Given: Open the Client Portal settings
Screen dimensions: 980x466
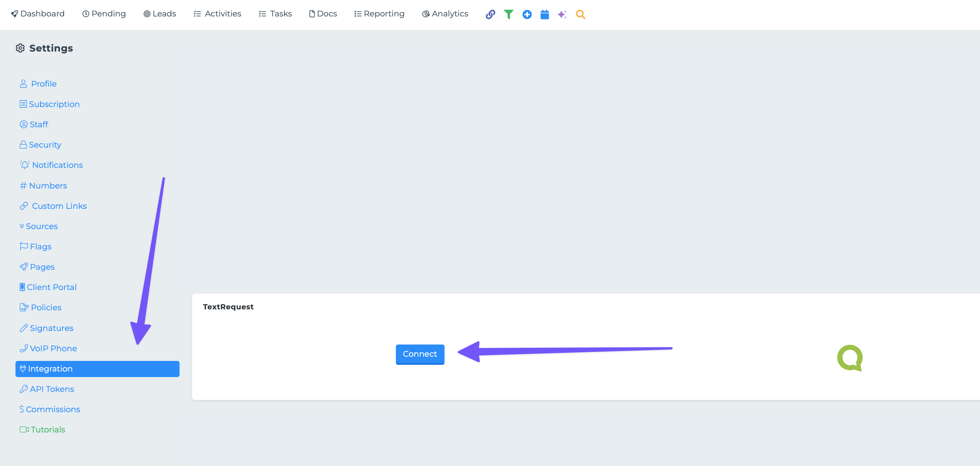Looking at the screenshot, I should [x=48, y=287].
